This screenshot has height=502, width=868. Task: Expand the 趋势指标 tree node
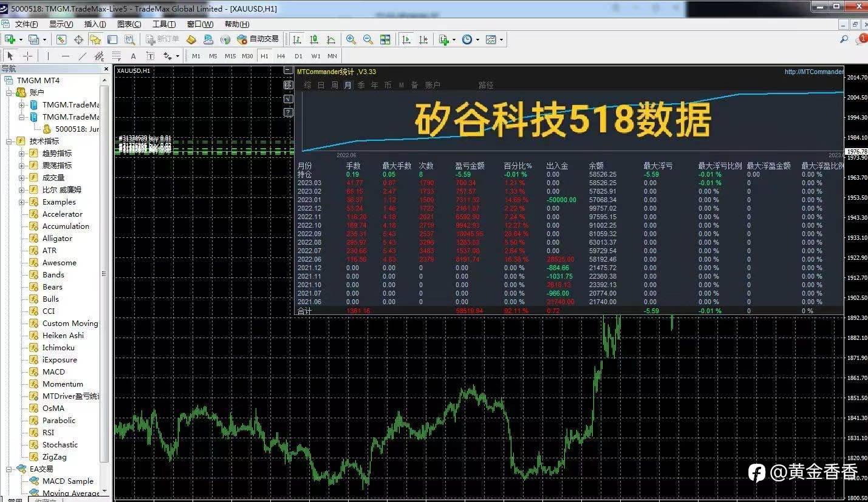(x=22, y=153)
